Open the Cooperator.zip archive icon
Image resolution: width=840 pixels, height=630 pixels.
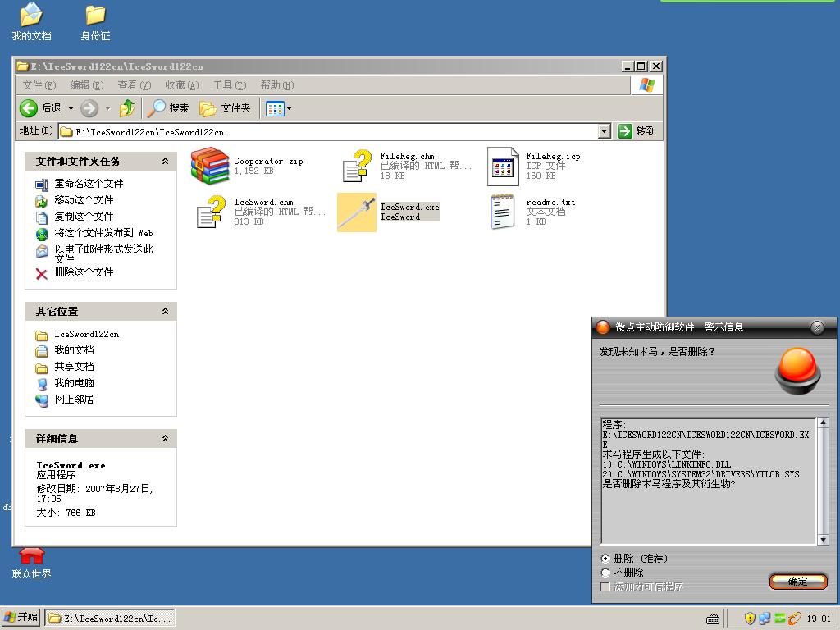210,166
